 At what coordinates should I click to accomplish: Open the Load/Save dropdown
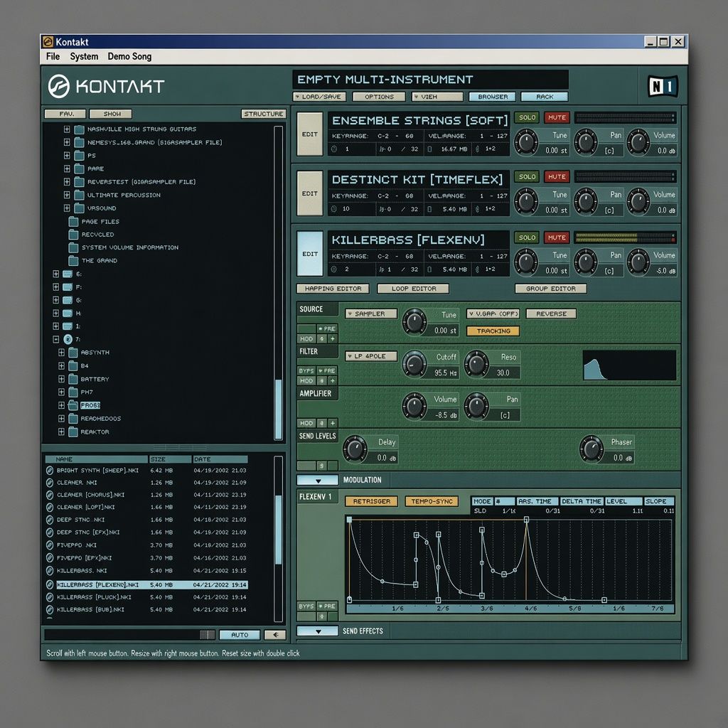coord(321,97)
